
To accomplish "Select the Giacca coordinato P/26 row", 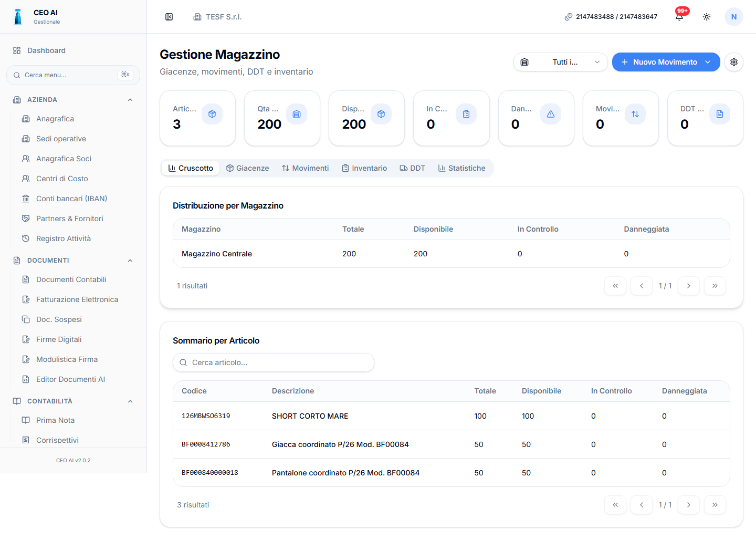I will (451, 444).
